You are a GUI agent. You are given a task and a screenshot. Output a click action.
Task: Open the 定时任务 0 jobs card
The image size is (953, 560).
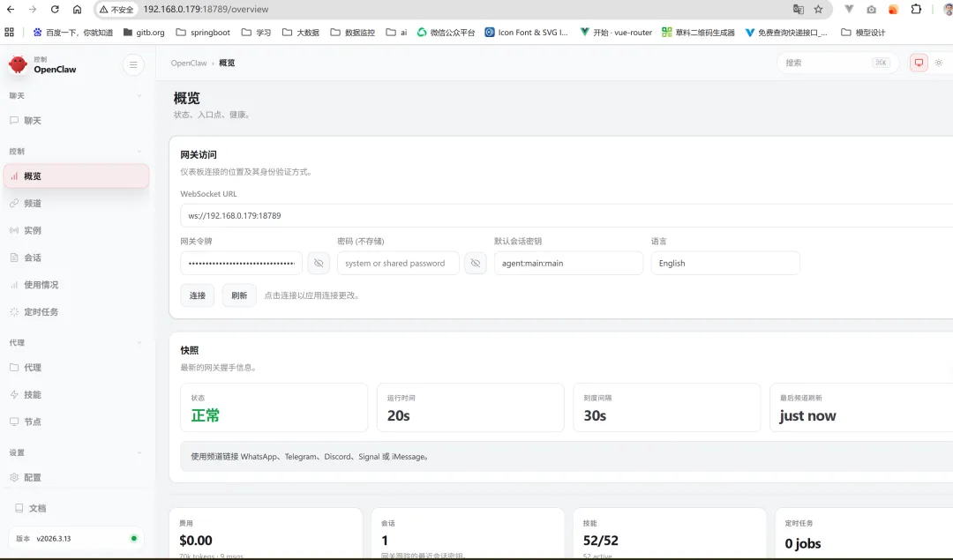click(x=864, y=534)
